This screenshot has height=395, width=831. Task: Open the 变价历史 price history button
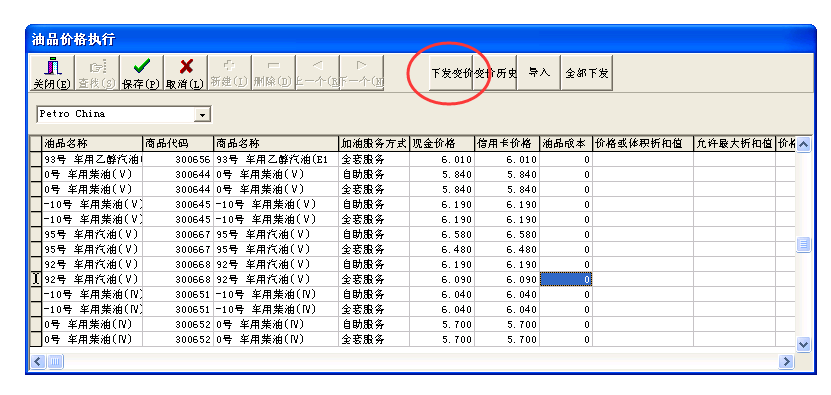click(494, 73)
